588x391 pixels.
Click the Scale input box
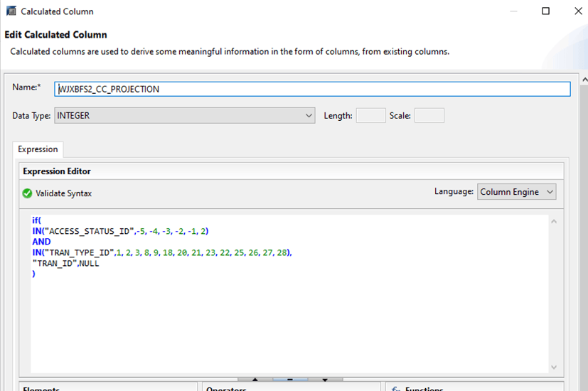[x=429, y=115]
